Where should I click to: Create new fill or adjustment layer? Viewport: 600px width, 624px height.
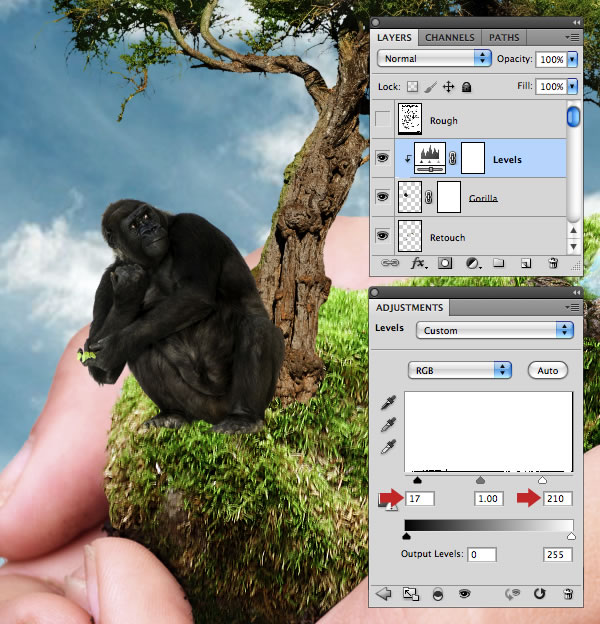(x=473, y=263)
